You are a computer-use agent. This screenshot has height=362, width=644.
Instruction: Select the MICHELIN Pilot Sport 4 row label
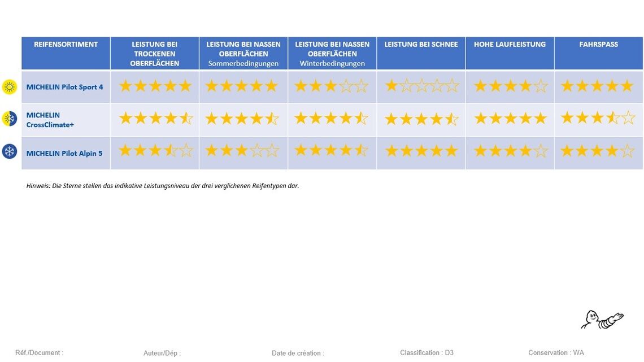(x=64, y=87)
